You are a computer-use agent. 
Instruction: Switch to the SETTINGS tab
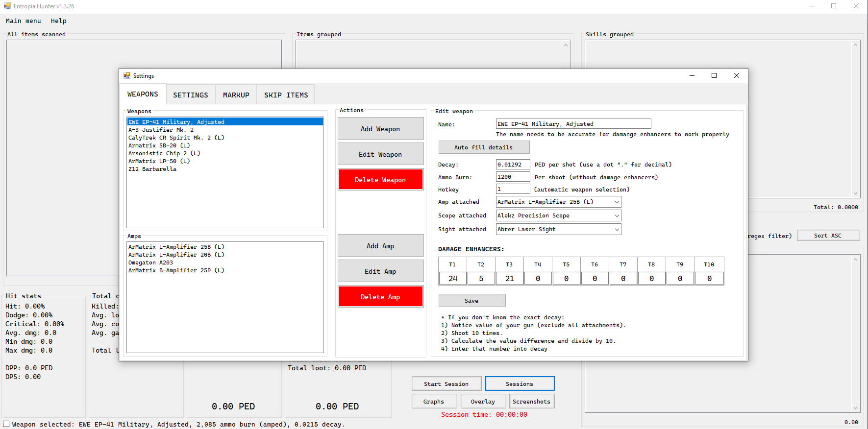point(191,95)
